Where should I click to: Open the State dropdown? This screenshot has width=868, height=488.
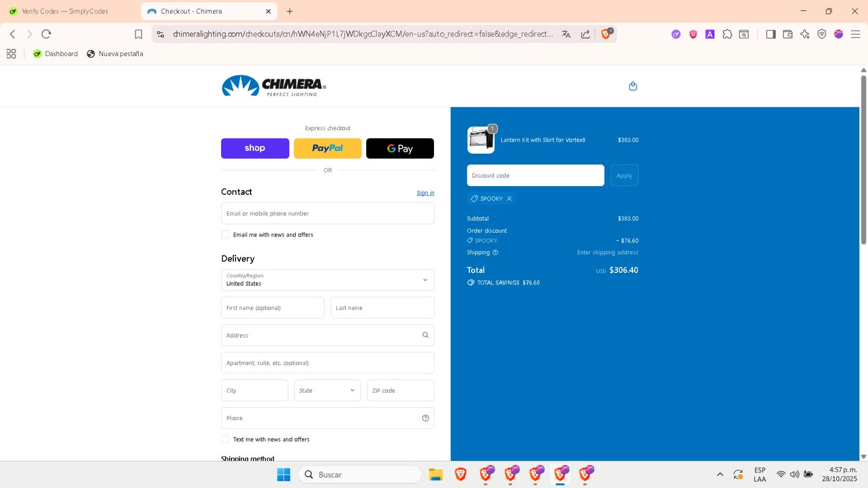click(328, 390)
